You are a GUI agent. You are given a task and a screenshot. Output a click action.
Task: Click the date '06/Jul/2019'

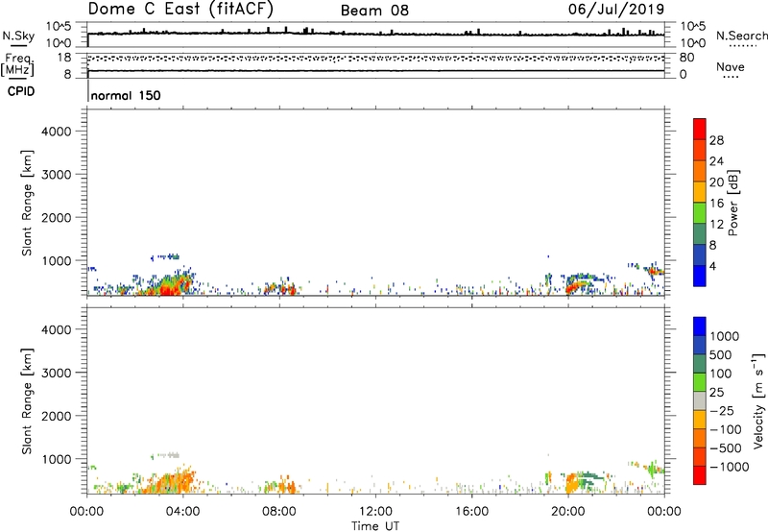point(616,9)
